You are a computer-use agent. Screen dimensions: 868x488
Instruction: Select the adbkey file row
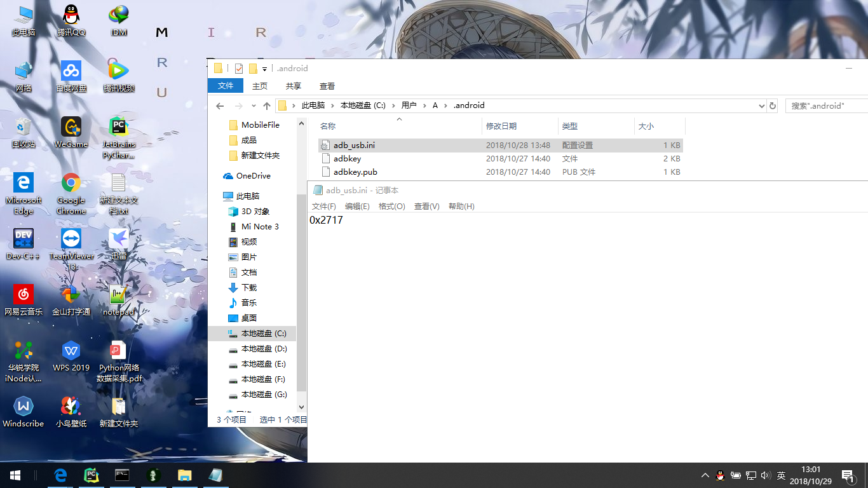501,159
